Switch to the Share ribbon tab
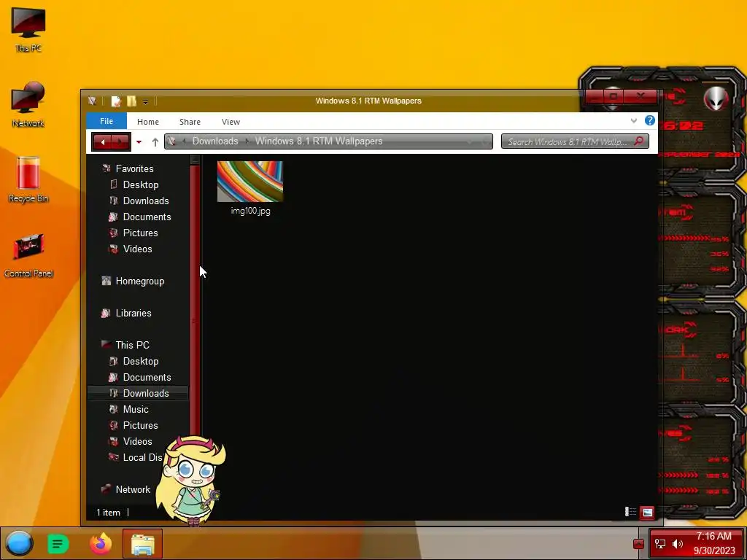 tap(190, 122)
